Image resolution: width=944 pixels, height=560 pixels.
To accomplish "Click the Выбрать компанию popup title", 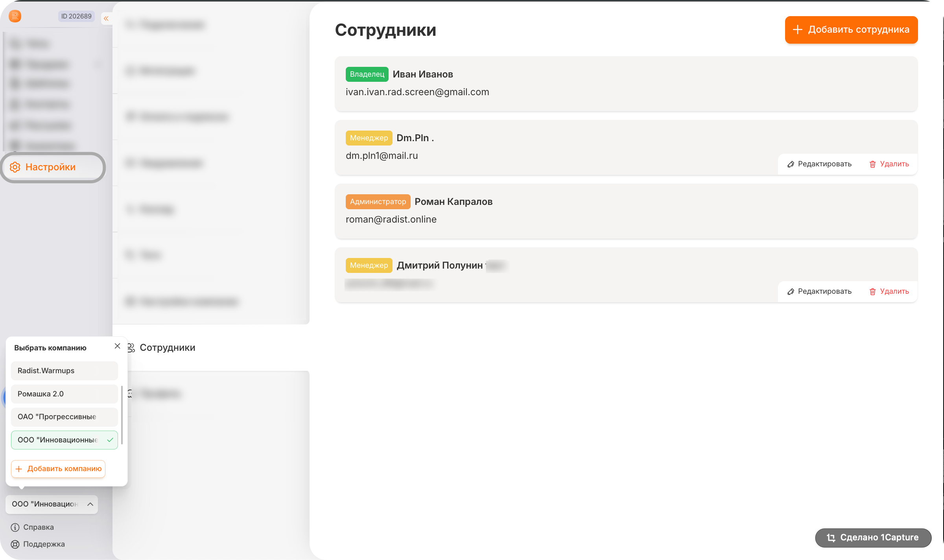I will tap(50, 348).
